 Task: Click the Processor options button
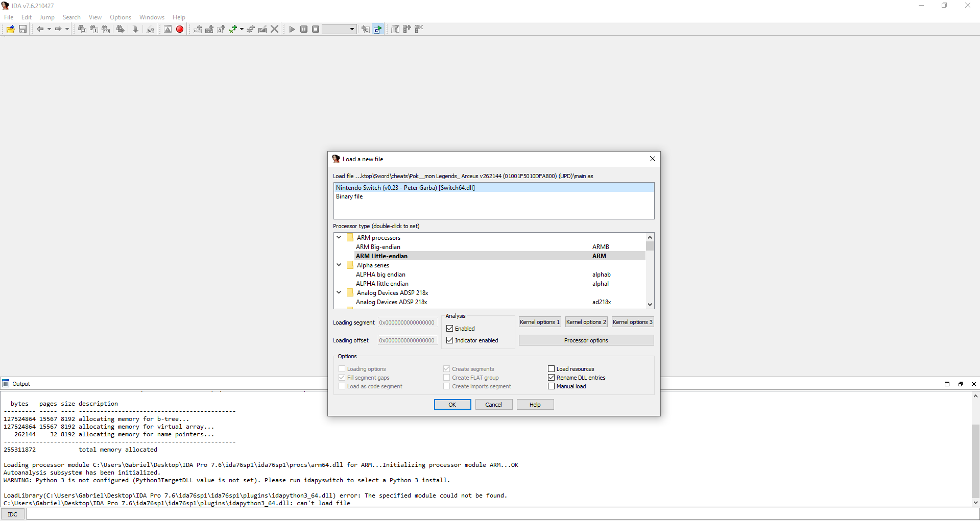pos(586,340)
